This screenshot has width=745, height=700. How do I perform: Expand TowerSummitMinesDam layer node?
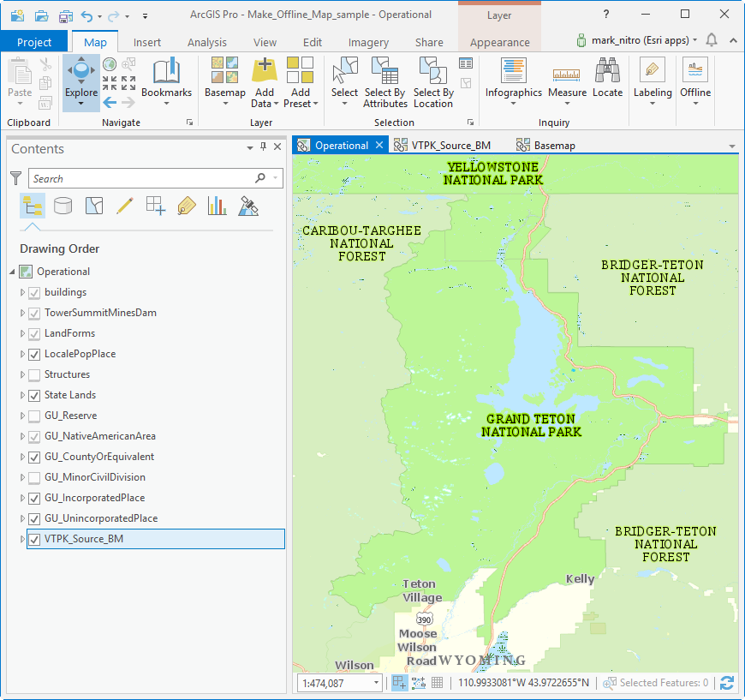tap(22, 313)
